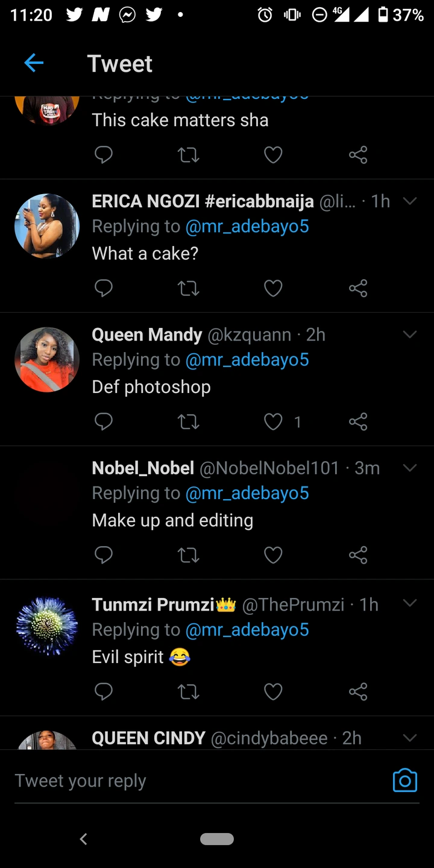Viewport: 434px width, 868px height.
Task: Retweet Tunmzi Prumzi's 'Evil spirit' reply
Action: point(189,691)
